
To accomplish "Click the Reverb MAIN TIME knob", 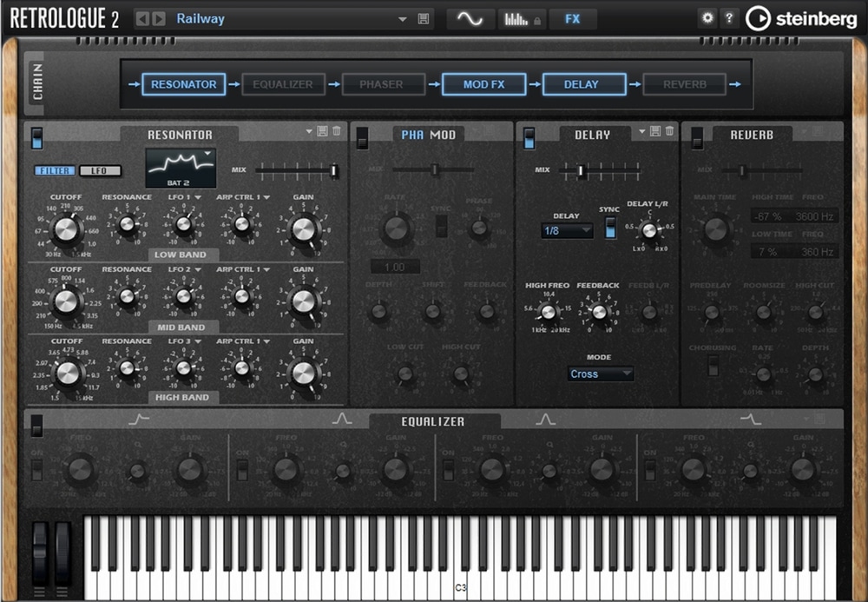I will point(716,228).
